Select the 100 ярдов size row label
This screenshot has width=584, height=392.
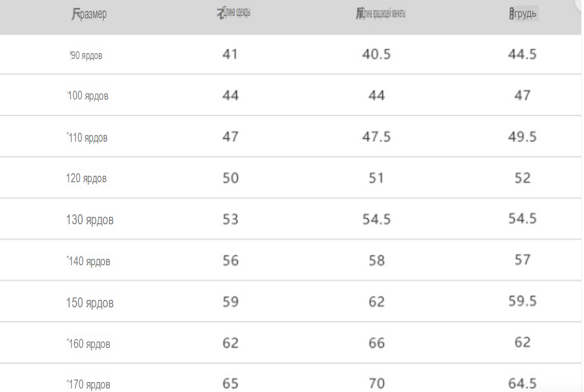(x=88, y=96)
